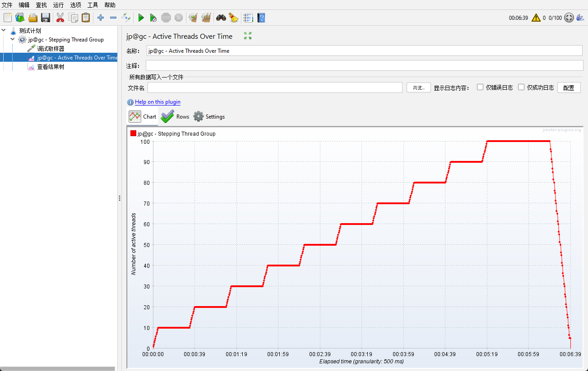Click the gray STOP icon

click(166, 18)
